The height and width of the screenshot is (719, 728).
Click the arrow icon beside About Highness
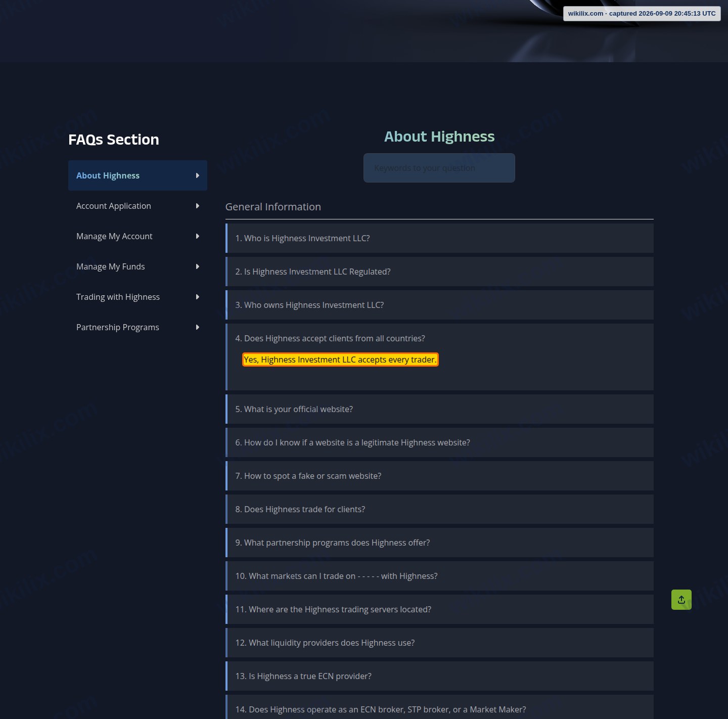197,175
